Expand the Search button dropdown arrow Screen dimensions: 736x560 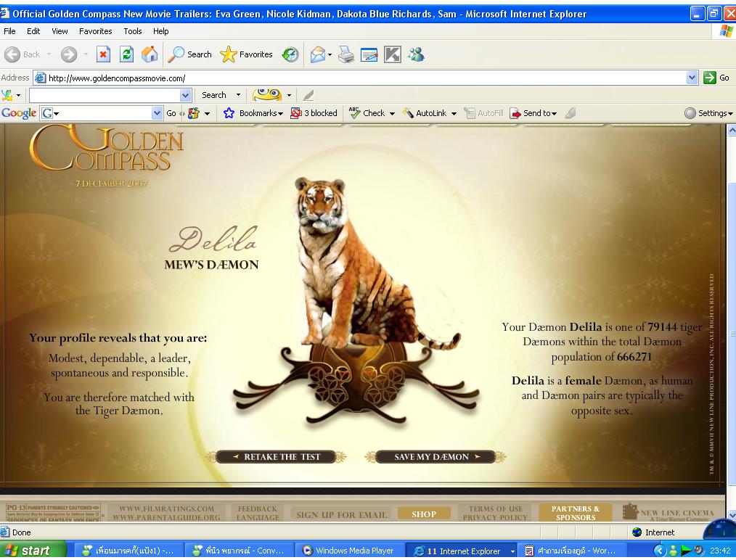238,95
